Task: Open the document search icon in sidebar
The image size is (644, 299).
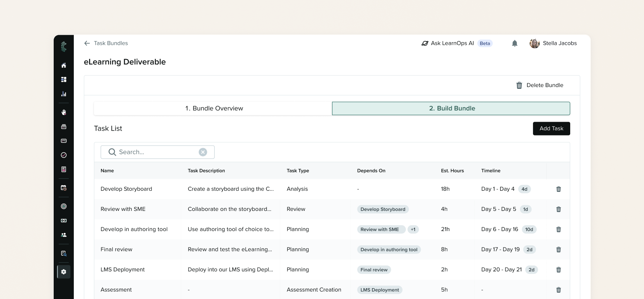Action: pyautogui.click(x=64, y=253)
